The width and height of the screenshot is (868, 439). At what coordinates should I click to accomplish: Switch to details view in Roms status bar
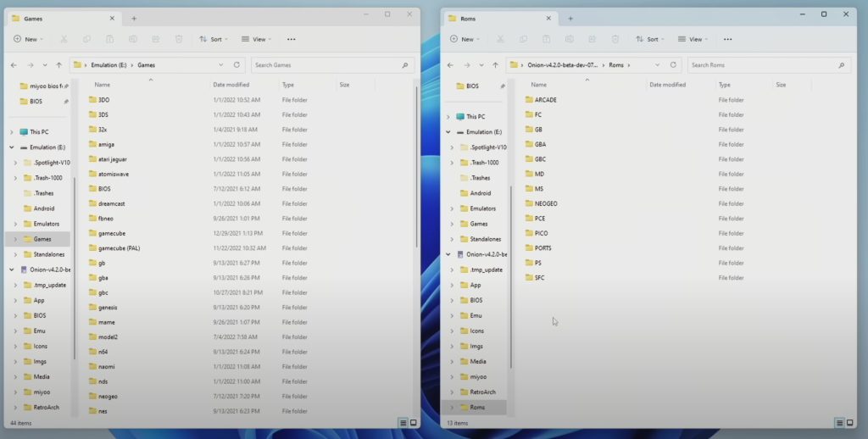[x=838, y=422]
